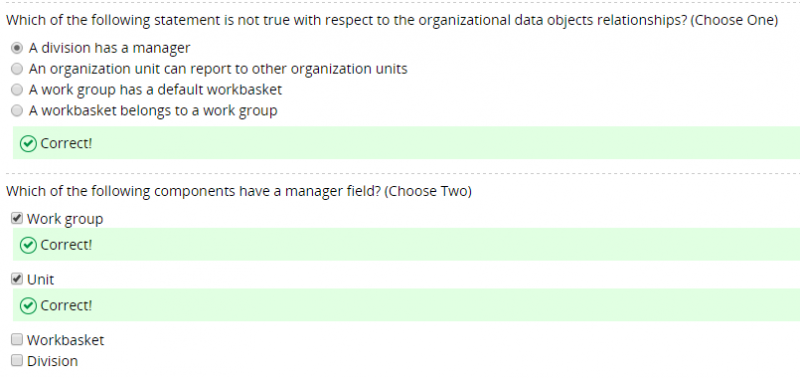Uncheck the Work group checkbox
Viewport: 800px width, 378px height.
(17, 219)
